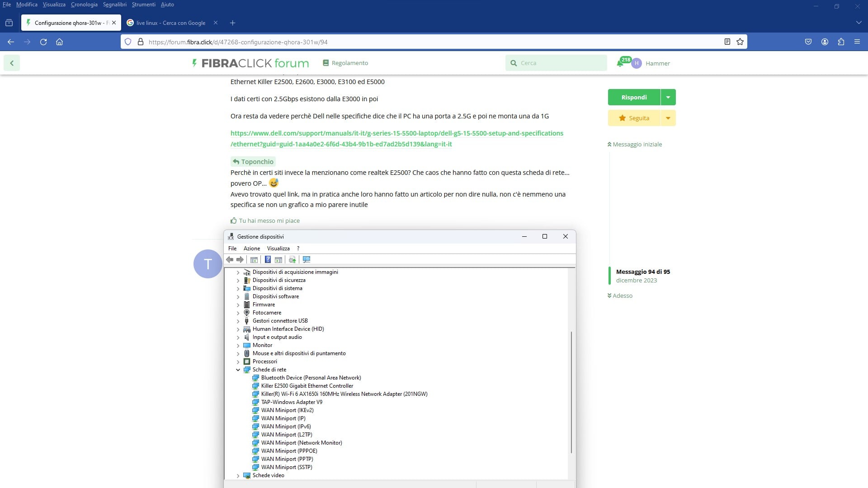868x488 pixels.
Task: Open a new browser tab
Action: click(232, 23)
